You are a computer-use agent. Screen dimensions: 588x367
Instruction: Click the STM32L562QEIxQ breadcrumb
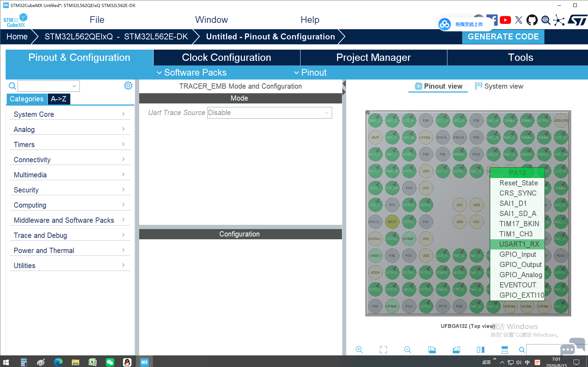pyautogui.click(x=116, y=37)
